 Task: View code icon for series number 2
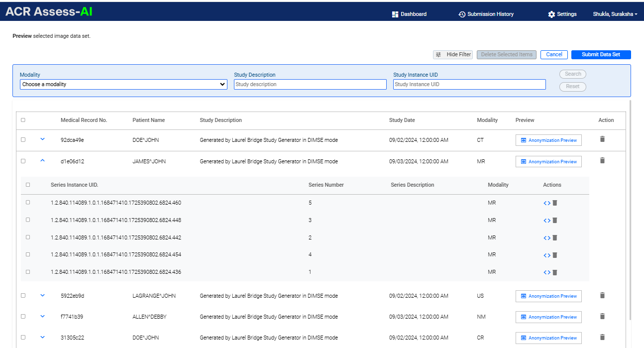tap(547, 238)
